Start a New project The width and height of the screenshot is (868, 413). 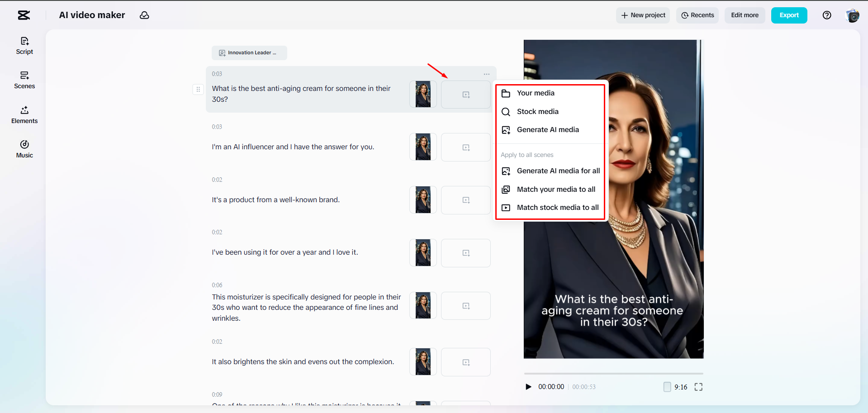(x=643, y=15)
